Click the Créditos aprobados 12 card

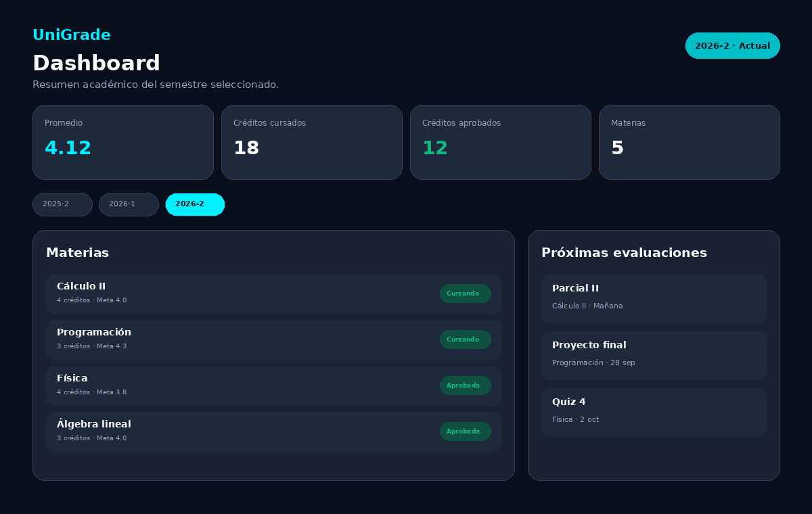[501, 142]
